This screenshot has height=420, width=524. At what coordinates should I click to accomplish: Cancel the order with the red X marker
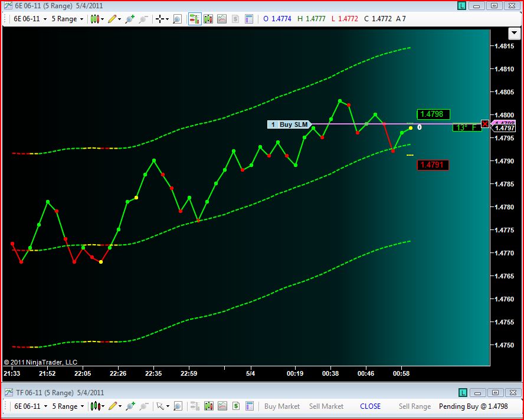click(x=485, y=124)
